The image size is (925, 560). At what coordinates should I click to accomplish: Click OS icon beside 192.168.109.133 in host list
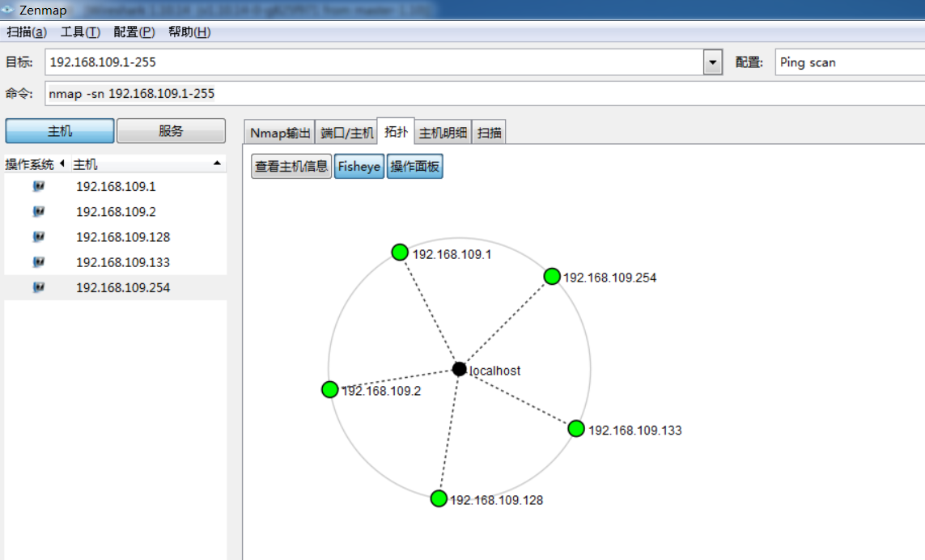(39, 262)
